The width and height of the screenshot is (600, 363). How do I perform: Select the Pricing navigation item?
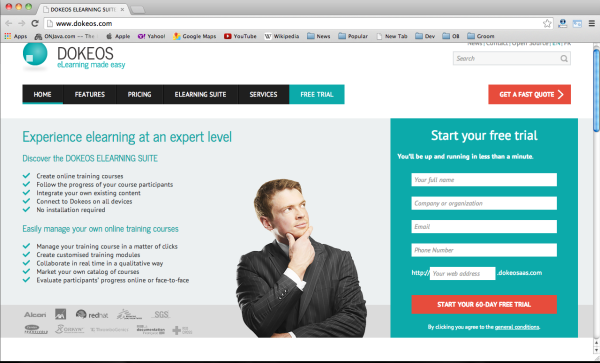coord(139,94)
